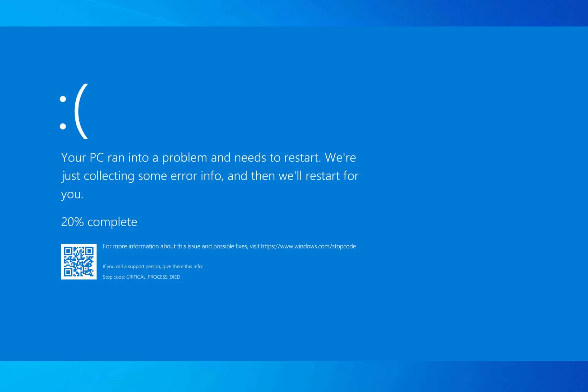Click the final 'you.' text line

point(72,195)
